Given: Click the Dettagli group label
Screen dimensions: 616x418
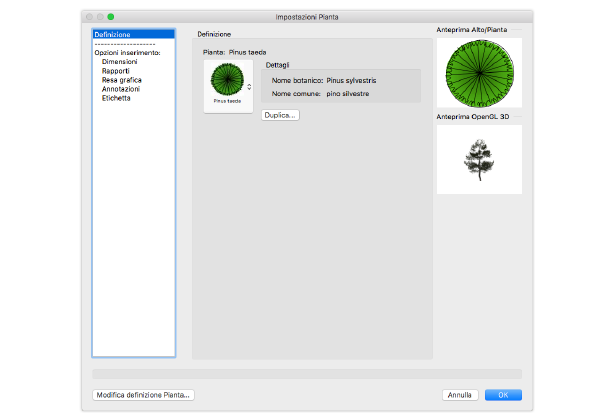Looking at the screenshot, I should click(277, 65).
